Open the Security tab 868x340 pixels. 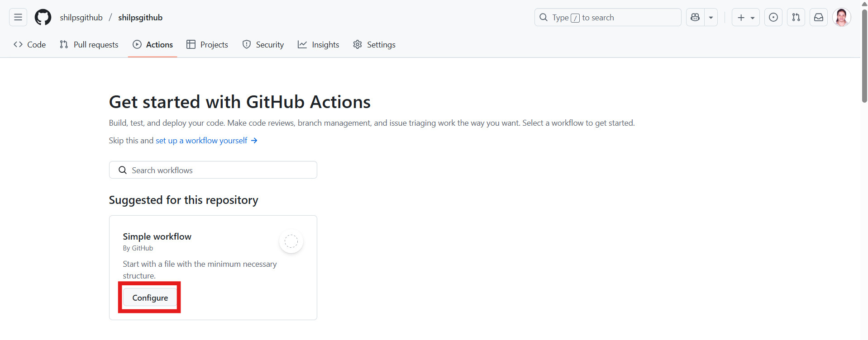[x=263, y=45]
